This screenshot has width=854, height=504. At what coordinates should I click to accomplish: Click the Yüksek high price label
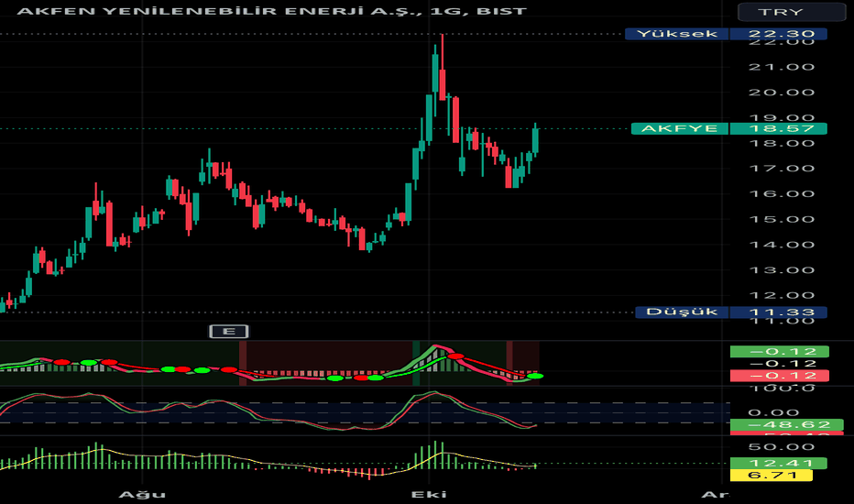pyautogui.click(x=676, y=34)
